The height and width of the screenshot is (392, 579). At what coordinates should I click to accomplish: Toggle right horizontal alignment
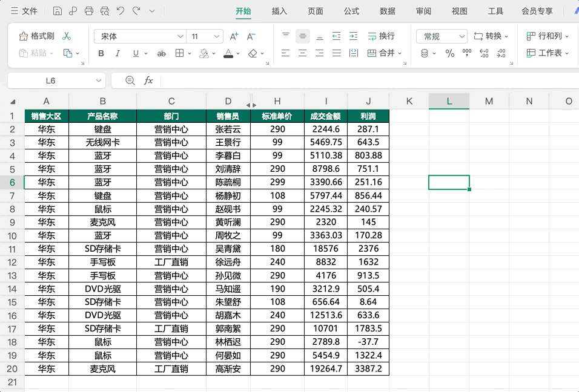coord(319,53)
